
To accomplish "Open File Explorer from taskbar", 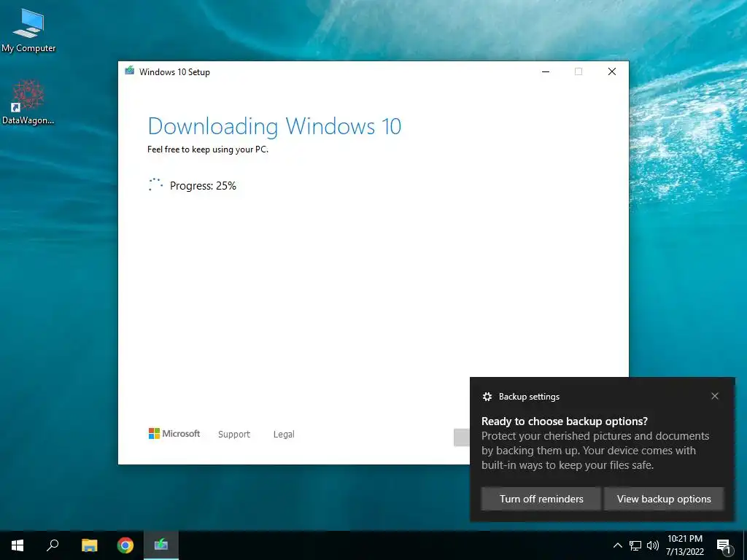I will point(89,545).
